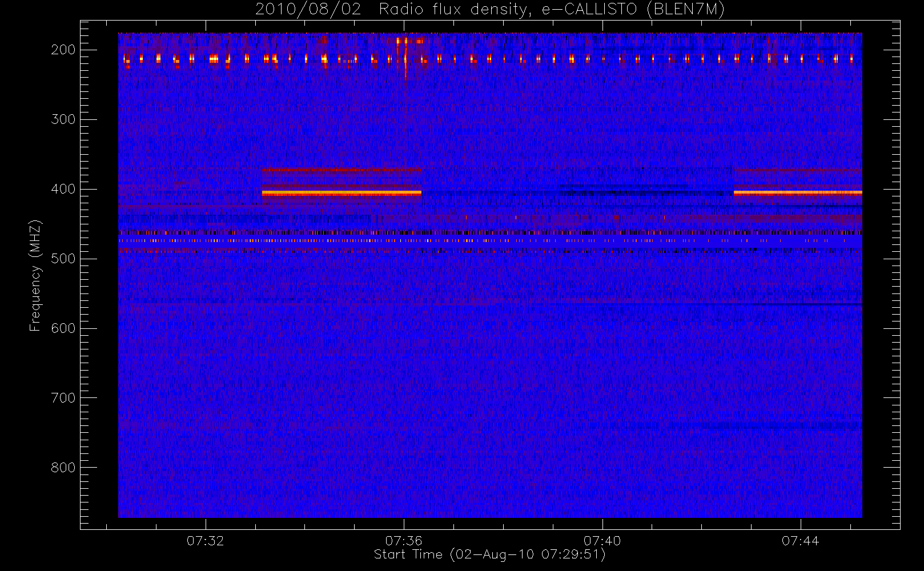The height and width of the screenshot is (571, 924).
Task: Click the bright yellow band starting near 07:33
Action: pos(342,194)
